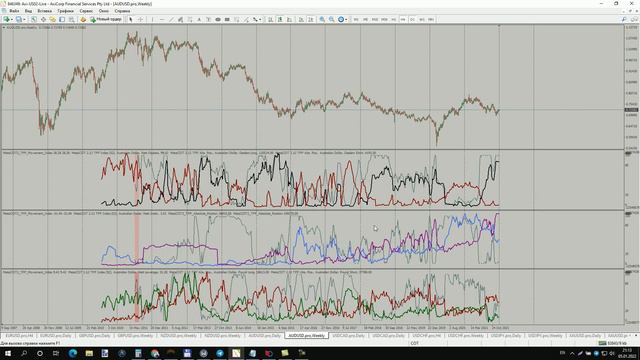Expand the Profiles dropdown arrow
Viewport: 640px width, 360px height.
(24, 19)
